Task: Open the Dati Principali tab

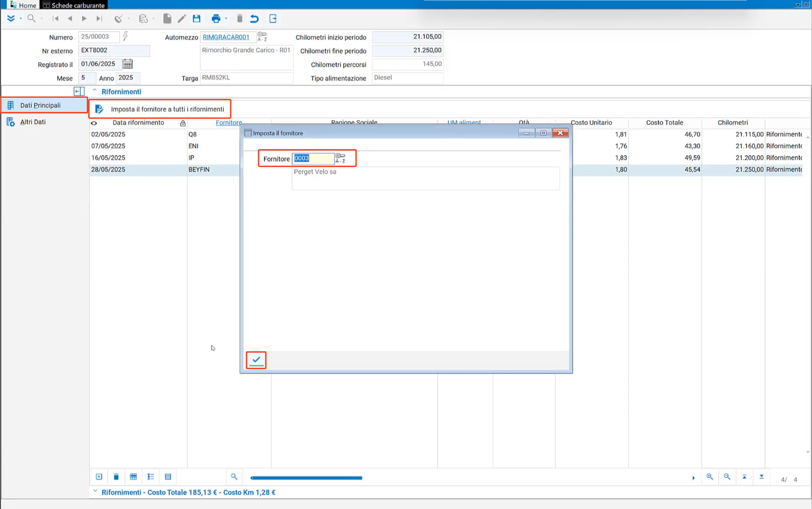Action: 44,105
